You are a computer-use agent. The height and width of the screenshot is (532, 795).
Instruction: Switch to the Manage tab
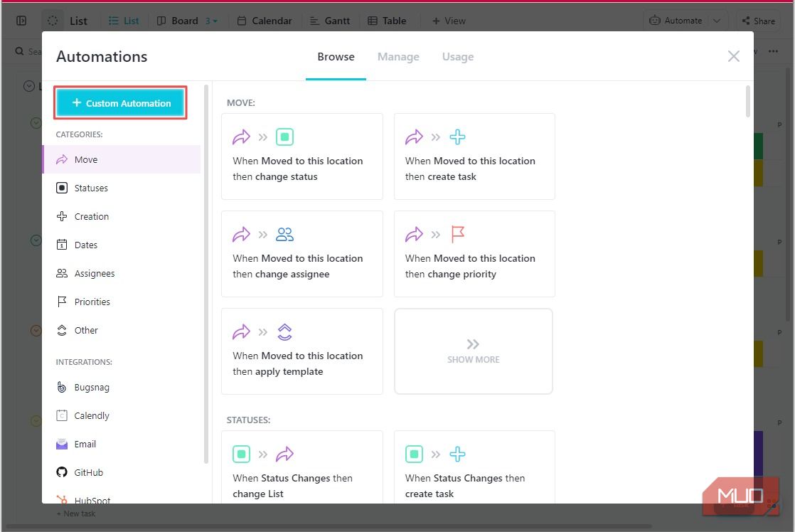pyautogui.click(x=398, y=57)
